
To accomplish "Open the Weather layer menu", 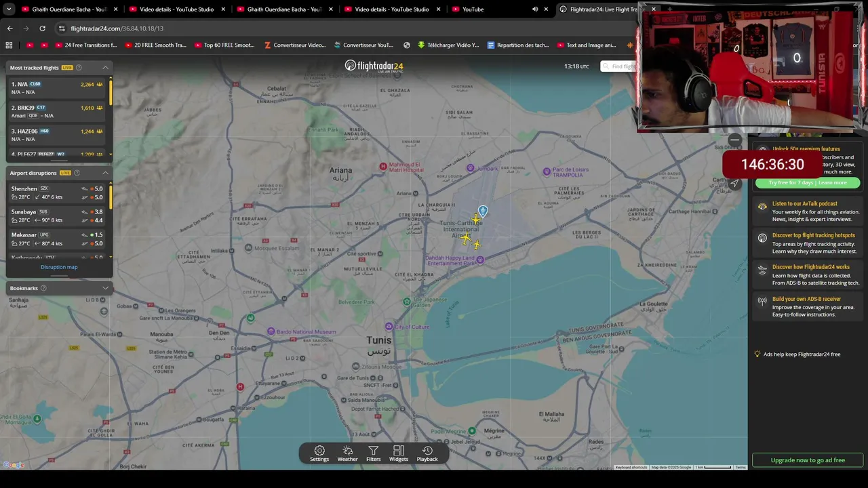I will click(347, 453).
